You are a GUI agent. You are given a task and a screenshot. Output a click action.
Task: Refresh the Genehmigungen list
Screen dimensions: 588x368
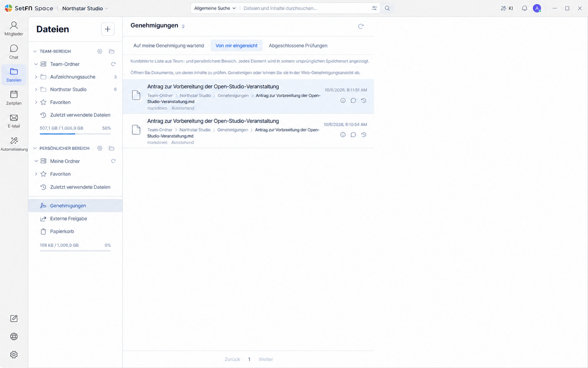point(361,26)
